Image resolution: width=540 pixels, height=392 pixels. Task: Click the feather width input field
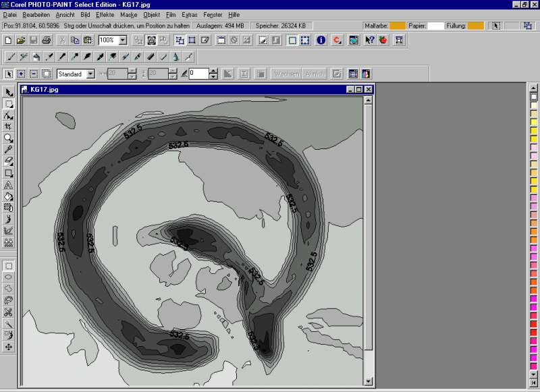tap(198, 74)
